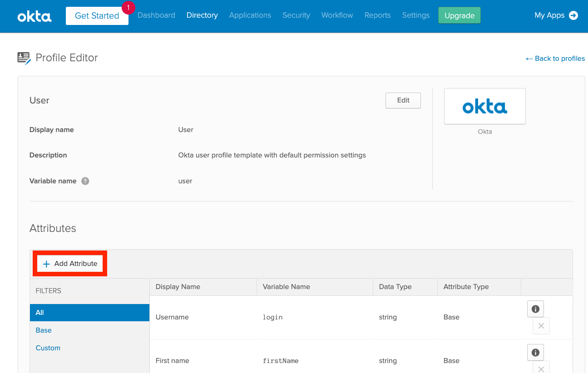The width and height of the screenshot is (588, 373).
Task: Open the Workflow menu
Action: [337, 15]
